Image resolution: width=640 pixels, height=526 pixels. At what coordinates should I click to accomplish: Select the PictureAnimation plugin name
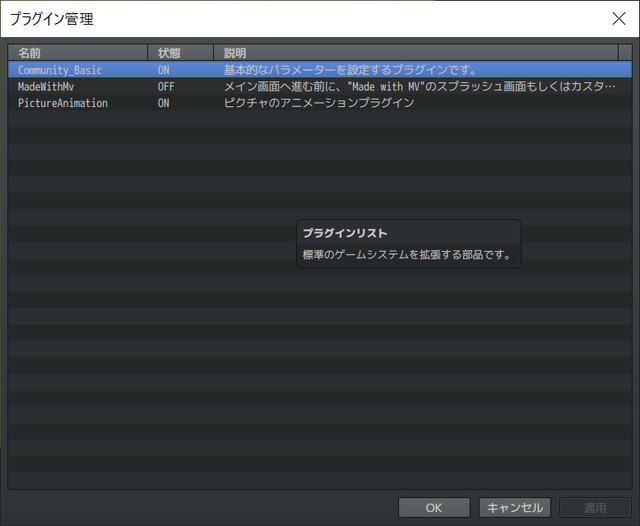[x=63, y=103]
